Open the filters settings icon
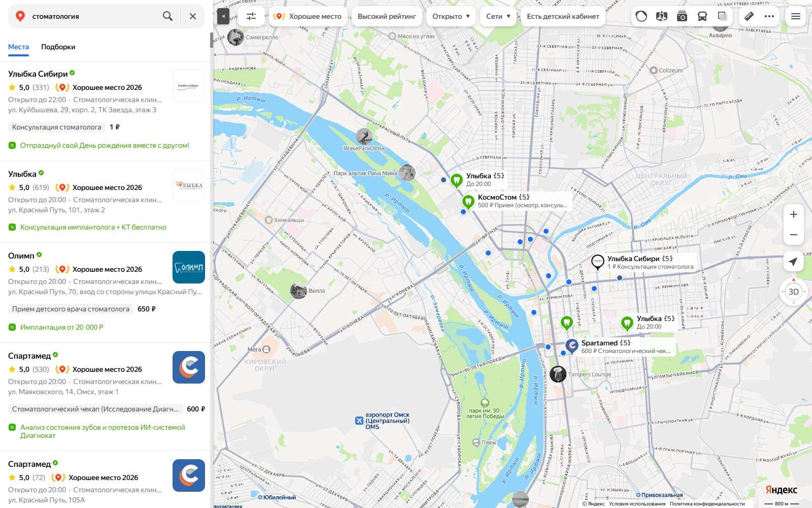This screenshot has width=812, height=508. pyautogui.click(x=251, y=16)
